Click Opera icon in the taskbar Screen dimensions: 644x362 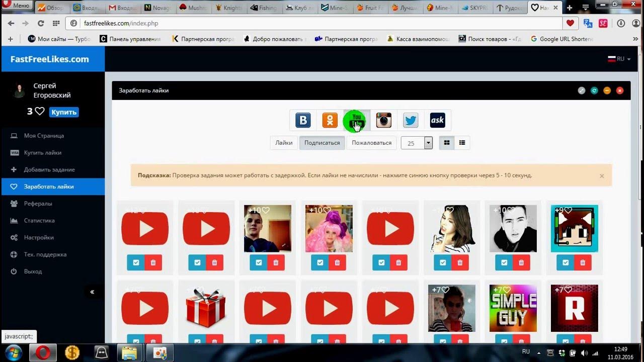[x=43, y=353]
